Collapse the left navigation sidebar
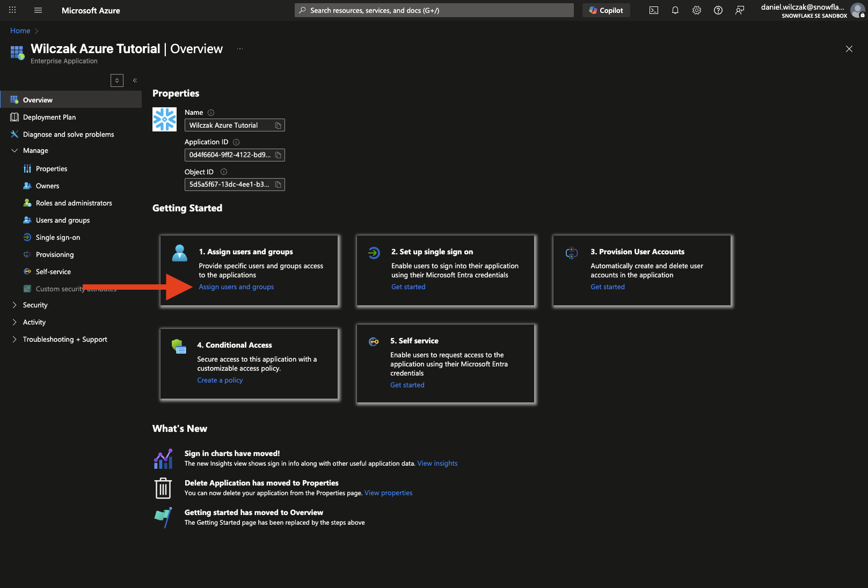Image resolution: width=868 pixels, height=588 pixels. (x=135, y=80)
